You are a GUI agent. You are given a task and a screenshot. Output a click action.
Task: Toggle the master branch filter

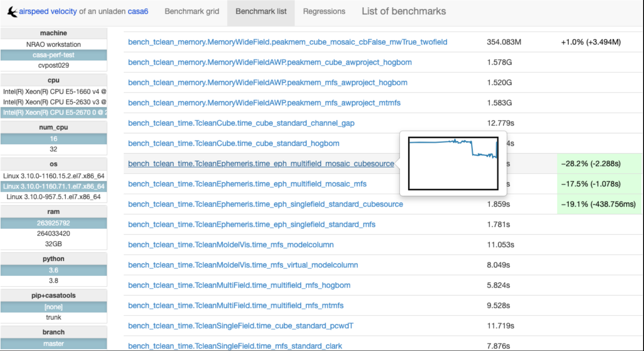[53, 344]
